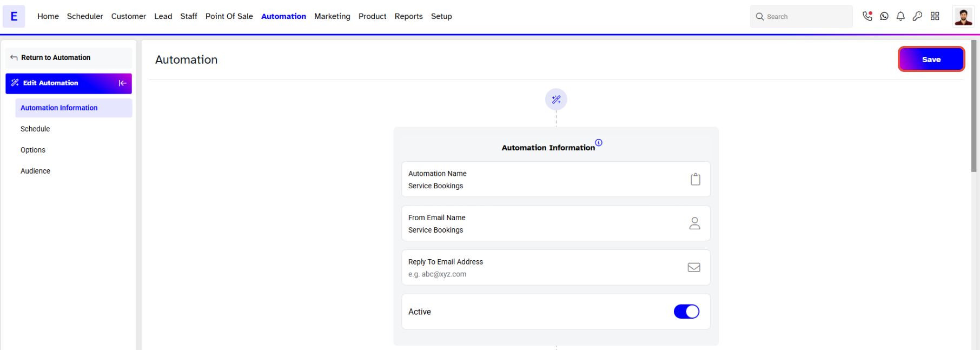This screenshot has height=350, width=980.
Task: Click the Save button
Action: 931,60
